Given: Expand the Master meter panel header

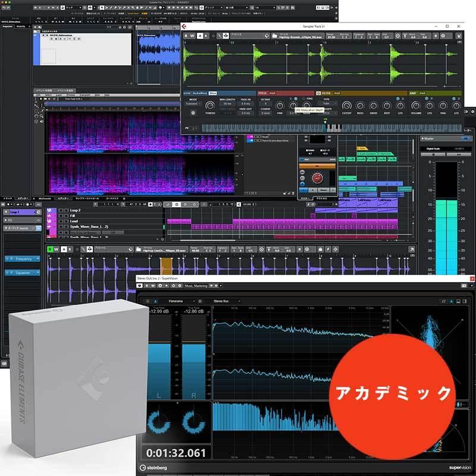Looking at the screenshot, I should pyautogui.click(x=423, y=139).
